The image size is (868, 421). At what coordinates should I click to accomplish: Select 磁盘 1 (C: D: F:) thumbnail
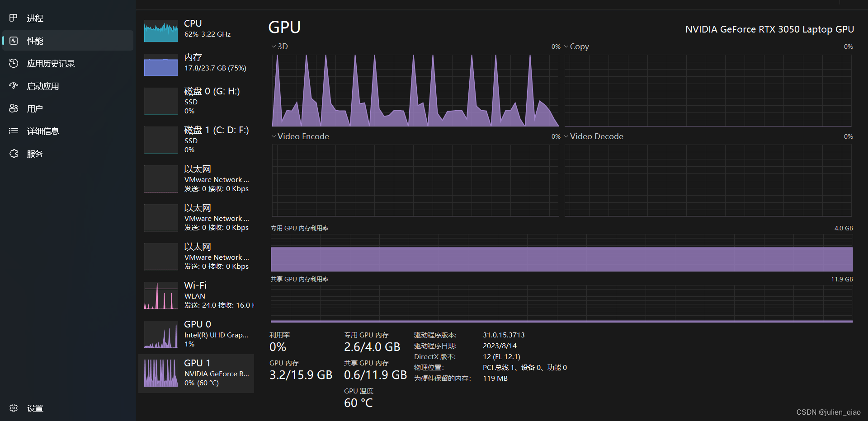(x=161, y=140)
